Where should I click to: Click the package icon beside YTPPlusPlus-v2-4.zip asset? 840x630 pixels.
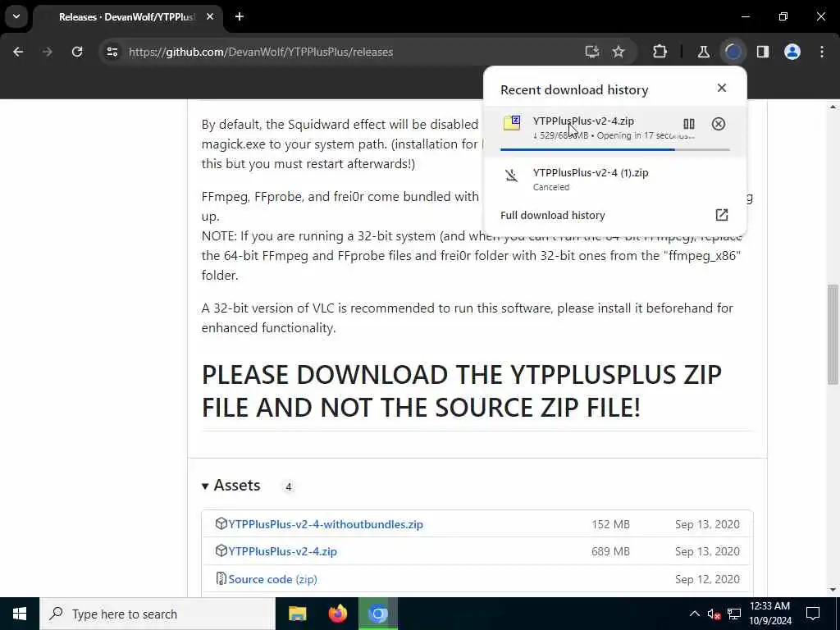(x=221, y=550)
